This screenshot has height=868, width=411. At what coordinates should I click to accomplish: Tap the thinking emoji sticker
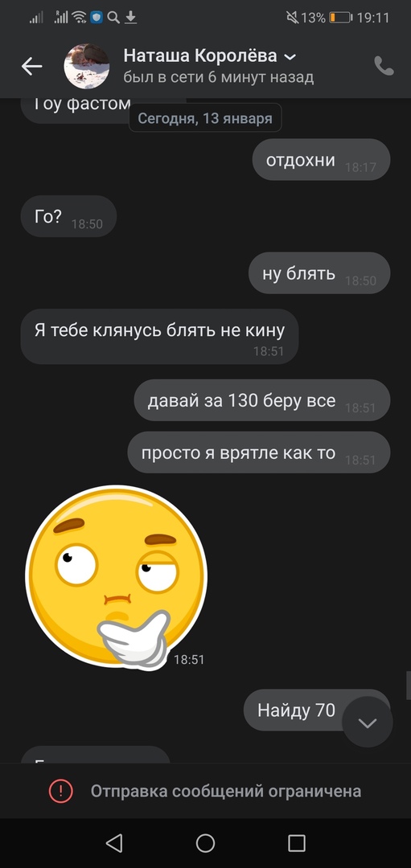(x=117, y=577)
